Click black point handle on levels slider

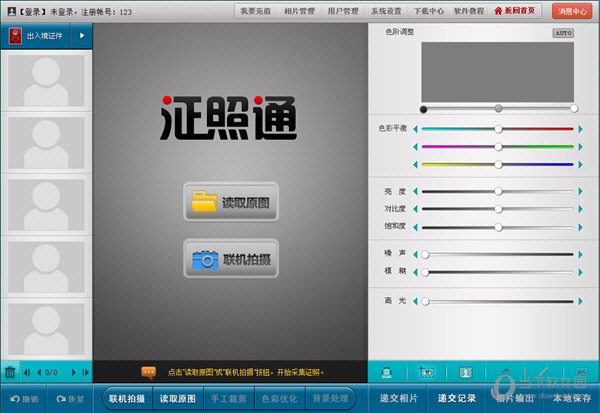click(423, 109)
